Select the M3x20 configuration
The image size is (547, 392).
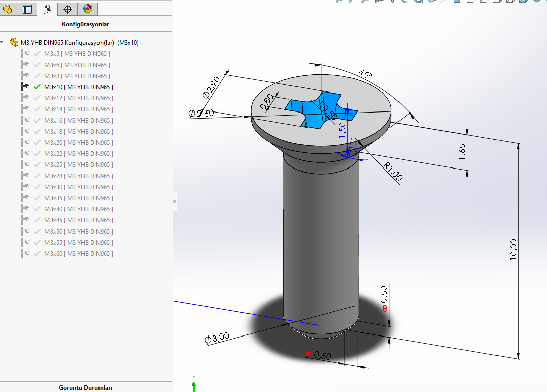coord(78,143)
